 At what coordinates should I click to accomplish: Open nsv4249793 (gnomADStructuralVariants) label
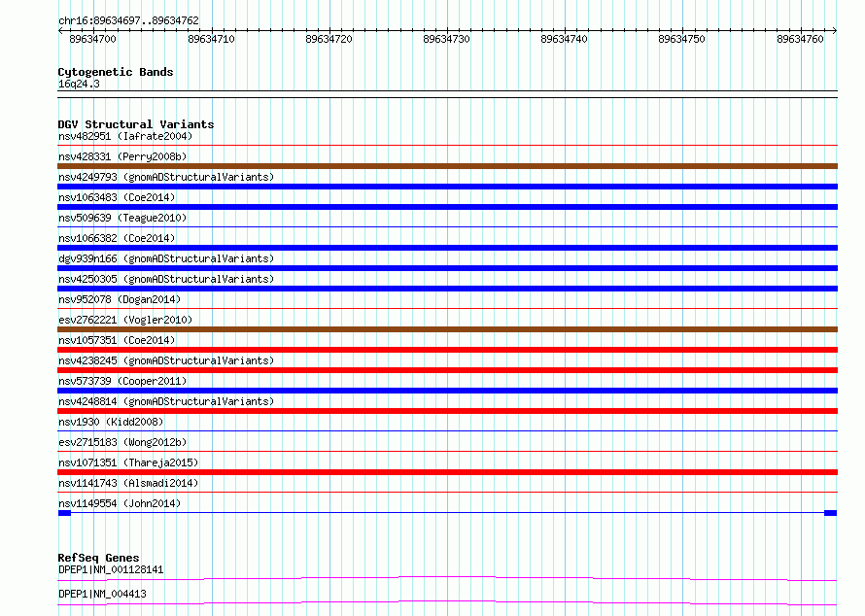[x=166, y=177]
